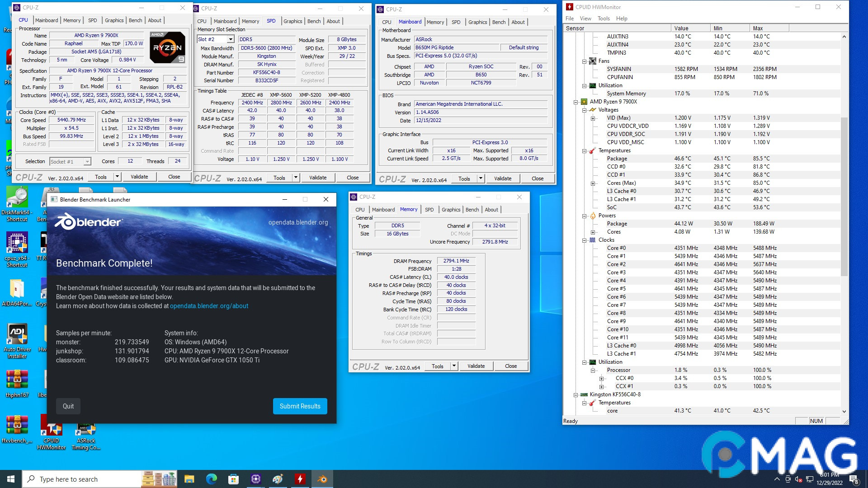Viewport: 868px width, 488px height.
Task: Expand the VID (Max) node in HWMonitor
Action: (593, 118)
